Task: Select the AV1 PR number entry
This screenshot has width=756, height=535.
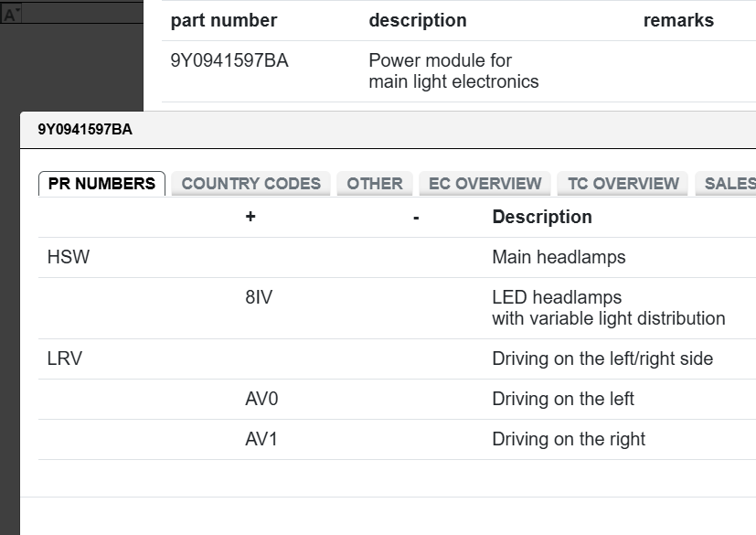Action: pos(261,439)
